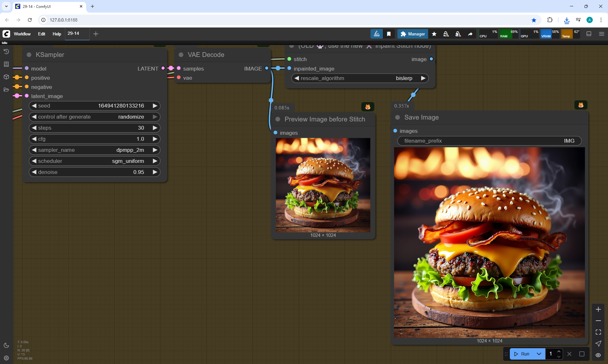The image size is (608, 364).
Task: Toggle dark theme moon icon
Action: click(x=6, y=345)
